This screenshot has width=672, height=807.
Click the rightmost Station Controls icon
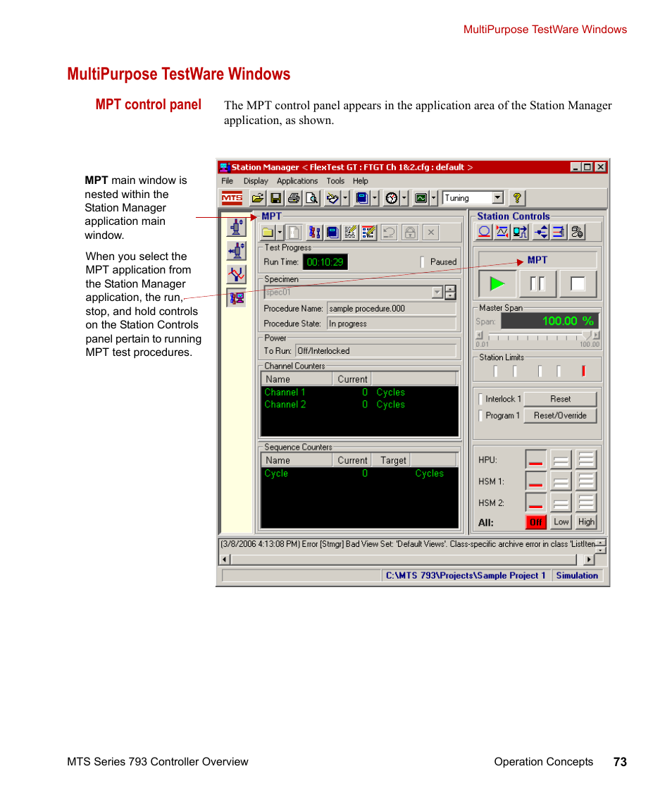pyautogui.click(x=578, y=232)
